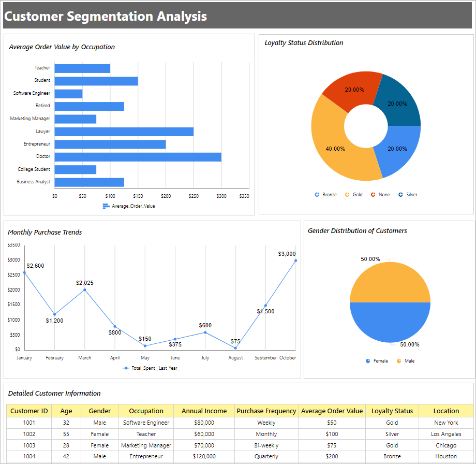The height and width of the screenshot is (464, 476).
Task: Click the Loyalty Status Distribution title
Action: click(304, 43)
